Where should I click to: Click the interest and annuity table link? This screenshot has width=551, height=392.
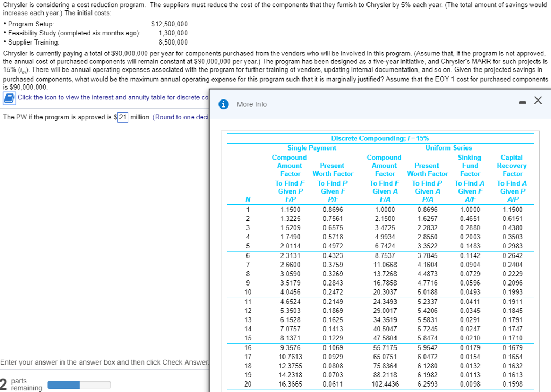pyautogui.click(x=113, y=97)
